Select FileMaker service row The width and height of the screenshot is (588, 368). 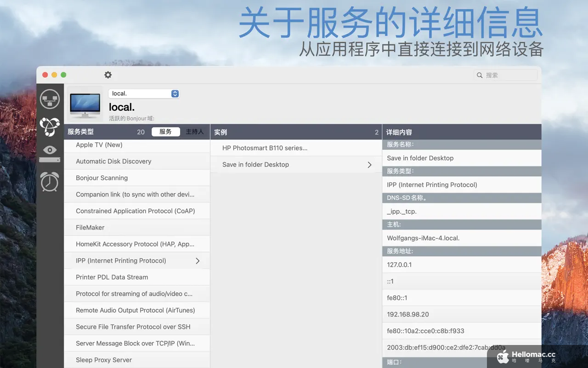137,228
